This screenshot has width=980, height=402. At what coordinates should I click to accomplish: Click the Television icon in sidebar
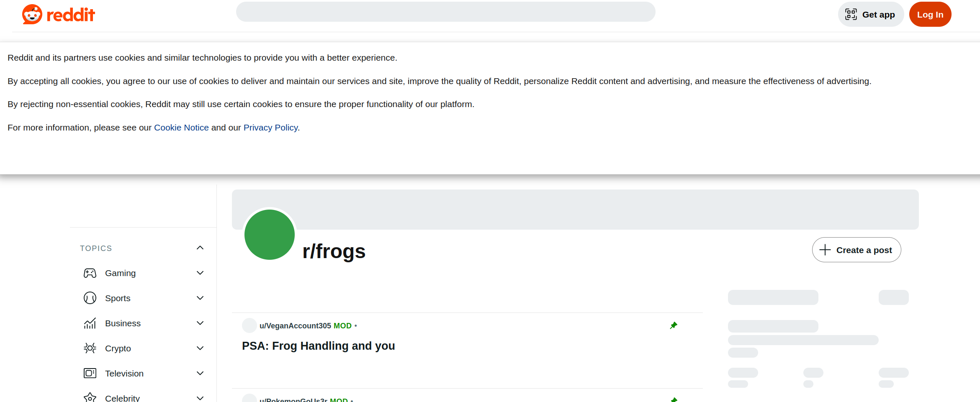tap(90, 374)
